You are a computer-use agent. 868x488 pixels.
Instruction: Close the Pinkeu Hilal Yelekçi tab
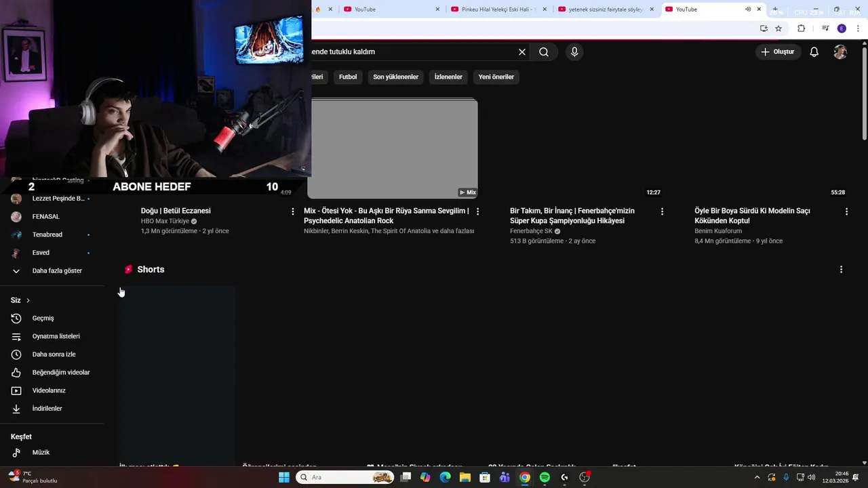pyautogui.click(x=545, y=9)
